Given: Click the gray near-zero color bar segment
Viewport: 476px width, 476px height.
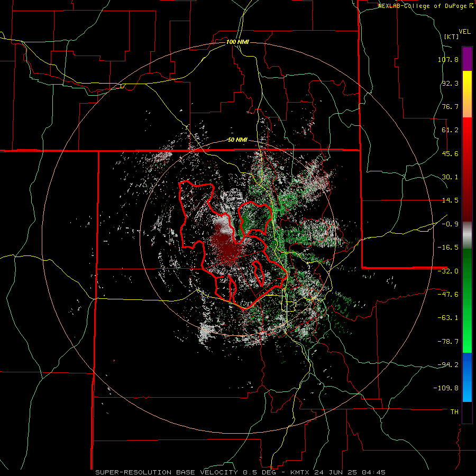Looking at the screenshot, I should (467, 235).
